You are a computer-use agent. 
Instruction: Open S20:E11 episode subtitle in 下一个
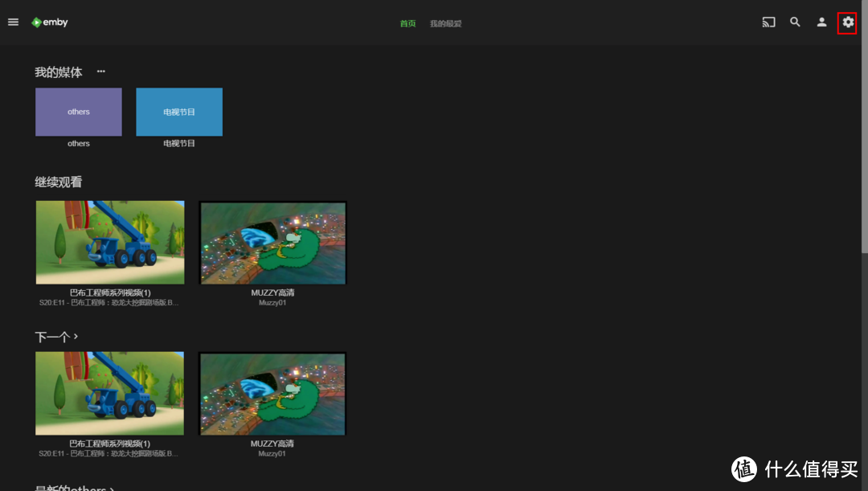click(108, 453)
